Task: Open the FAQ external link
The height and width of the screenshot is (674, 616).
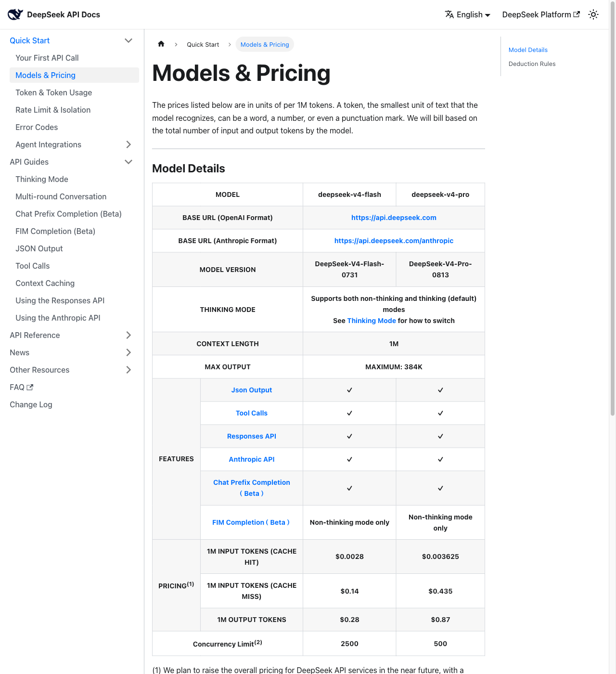Action: (x=22, y=387)
